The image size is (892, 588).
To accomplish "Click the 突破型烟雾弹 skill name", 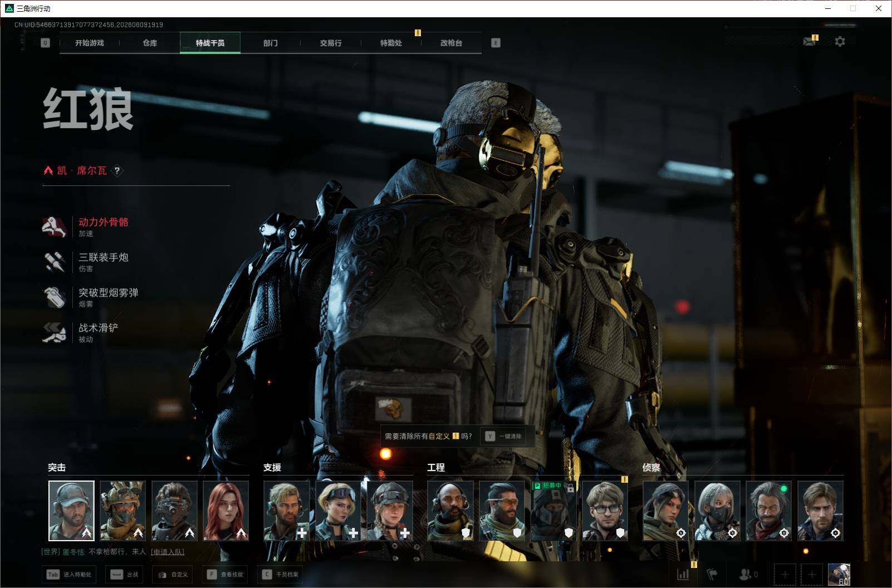I will click(109, 292).
